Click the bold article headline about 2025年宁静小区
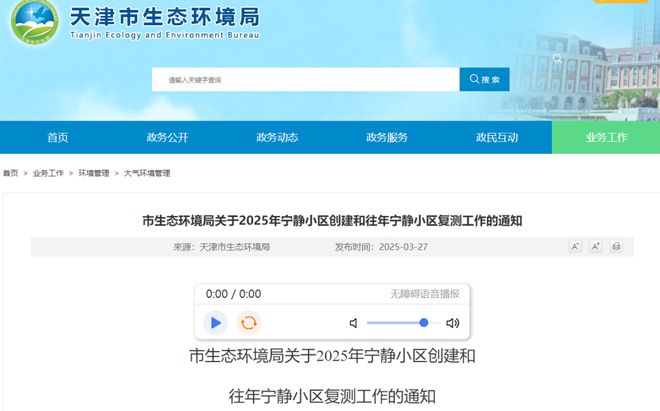 point(332,221)
